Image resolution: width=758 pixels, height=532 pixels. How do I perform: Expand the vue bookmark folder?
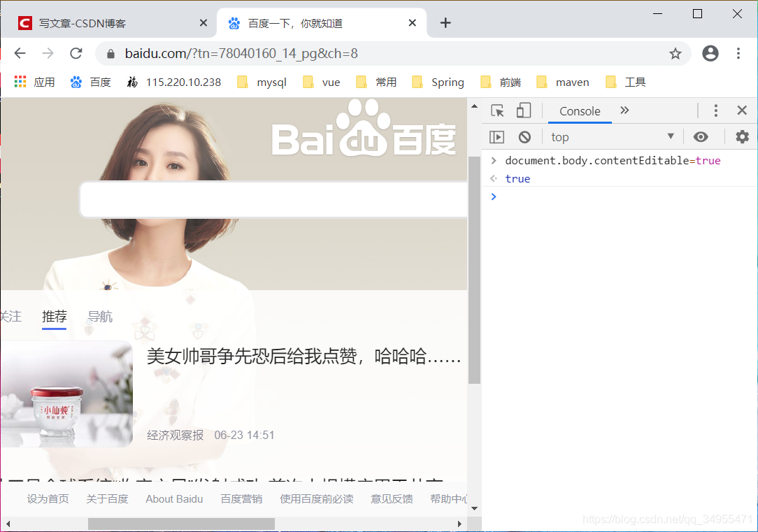322,82
